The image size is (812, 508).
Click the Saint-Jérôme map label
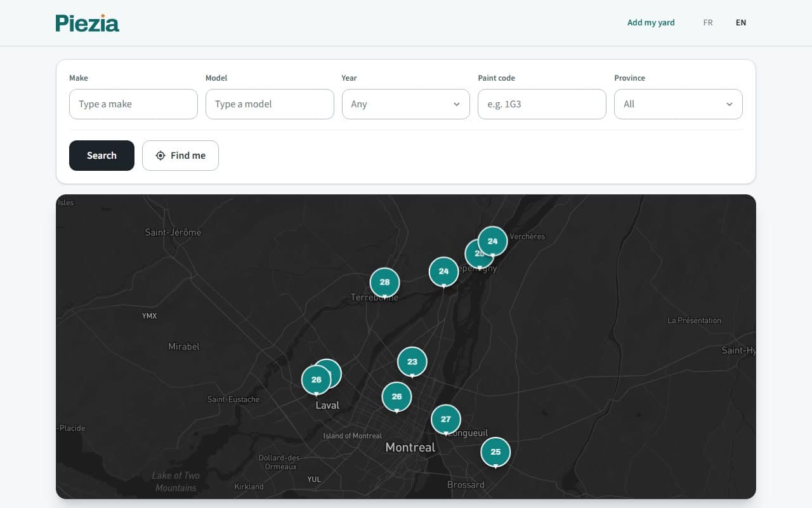coord(173,232)
